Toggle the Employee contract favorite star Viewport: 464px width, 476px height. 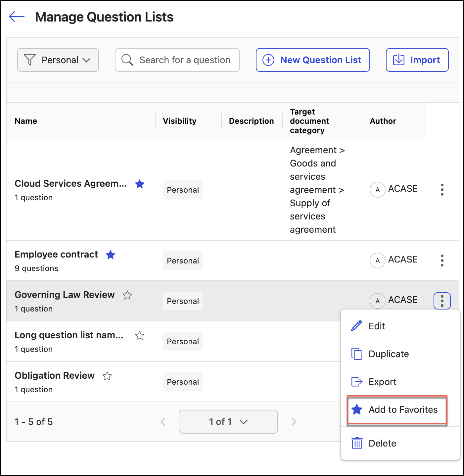(111, 255)
